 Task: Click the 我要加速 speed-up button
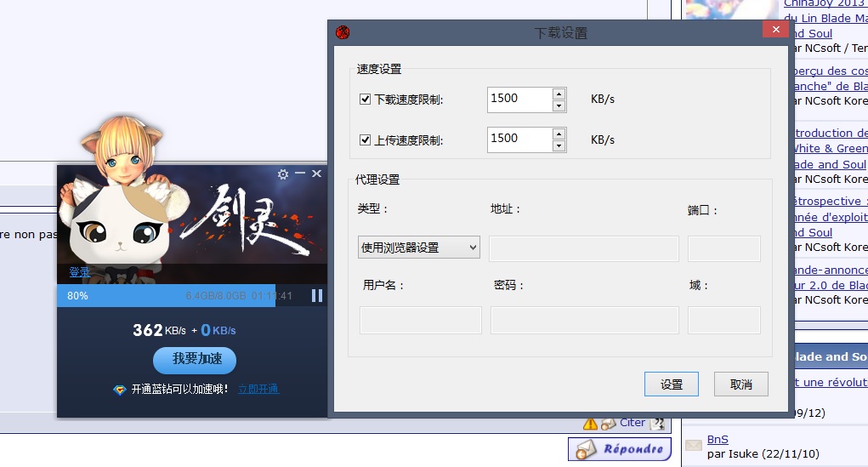(195, 360)
